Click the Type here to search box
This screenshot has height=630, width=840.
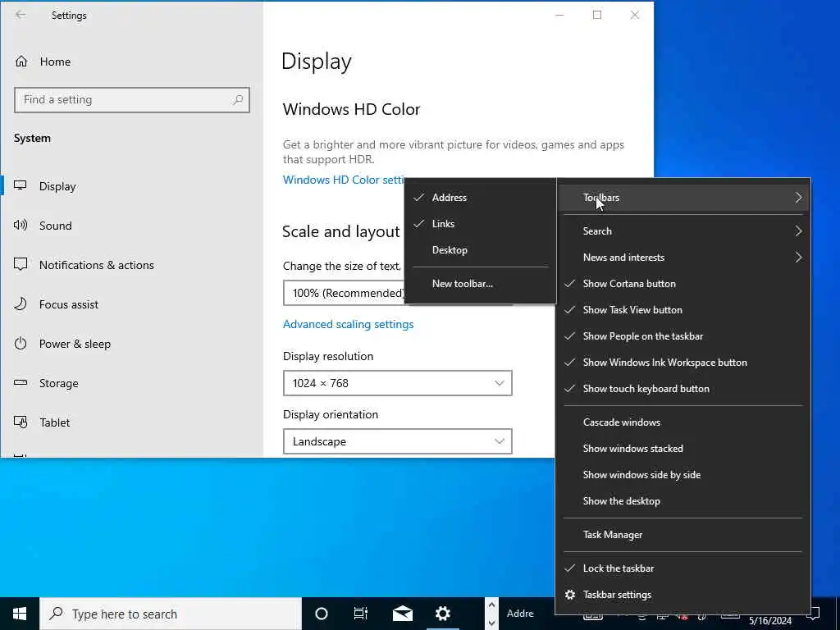pyautogui.click(x=171, y=614)
